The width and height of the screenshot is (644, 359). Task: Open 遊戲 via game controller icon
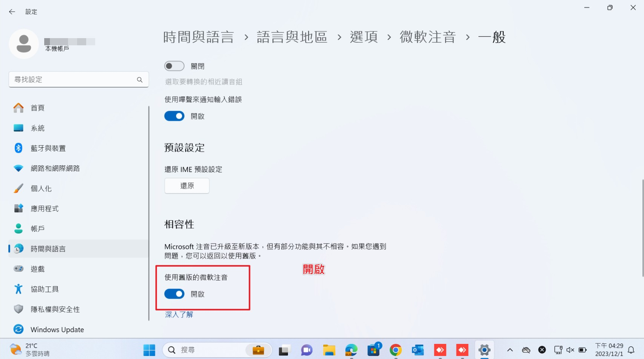[19, 269]
